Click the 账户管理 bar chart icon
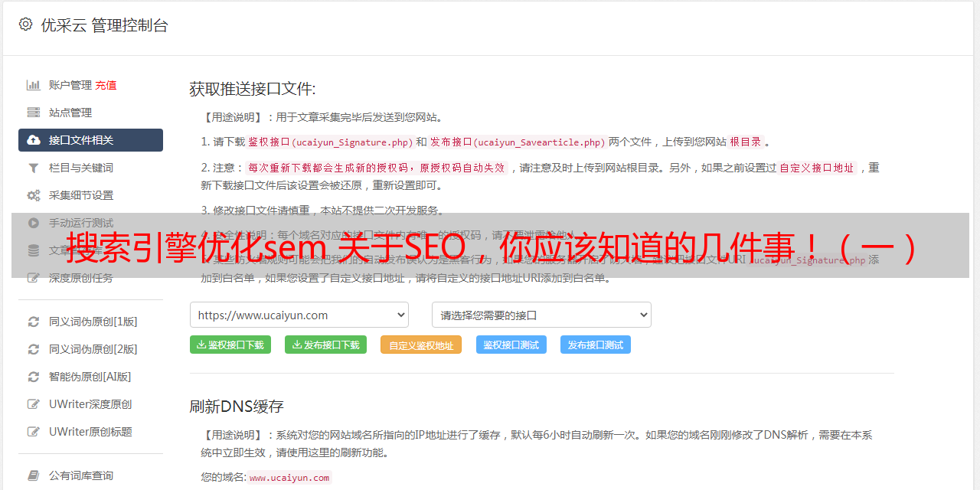Image resolution: width=980 pixels, height=490 pixels. click(x=34, y=85)
